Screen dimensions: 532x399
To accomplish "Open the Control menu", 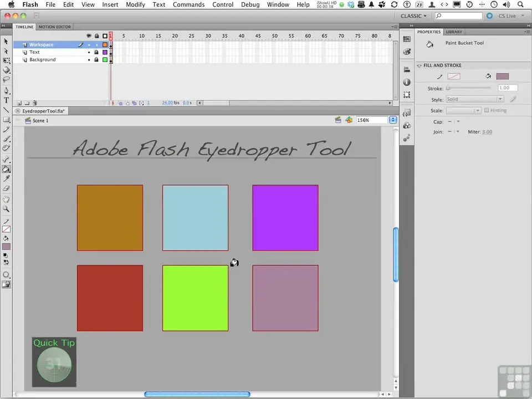I will click(223, 4).
